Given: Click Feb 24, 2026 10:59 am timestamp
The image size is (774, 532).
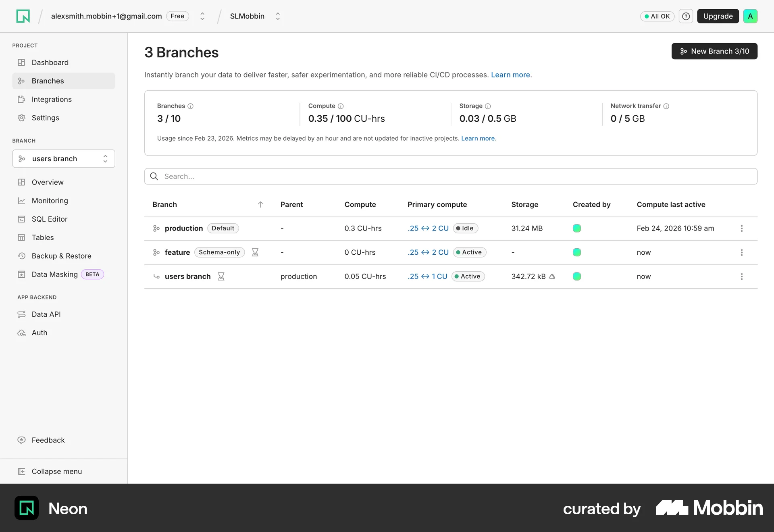Looking at the screenshot, I should (x=675, y=229).
